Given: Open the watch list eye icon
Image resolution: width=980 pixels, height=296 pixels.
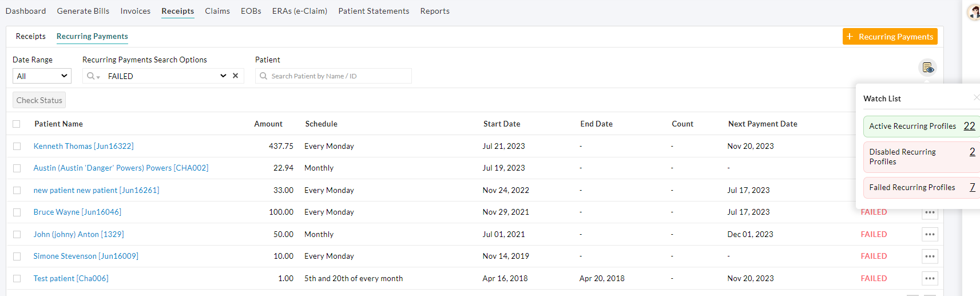Looking at the screenshot, I should (x=927, y=68).
